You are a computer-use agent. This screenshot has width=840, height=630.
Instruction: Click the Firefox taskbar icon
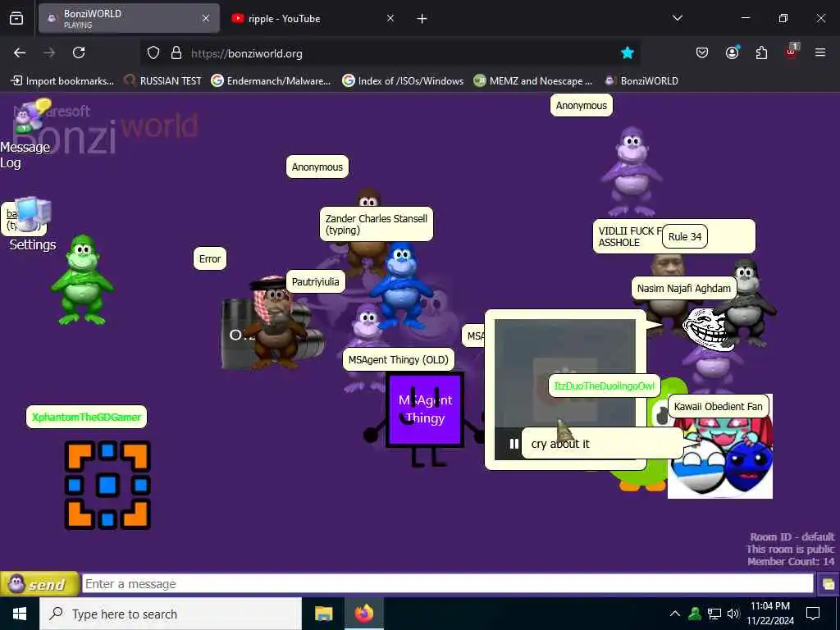tap(363, 614)
